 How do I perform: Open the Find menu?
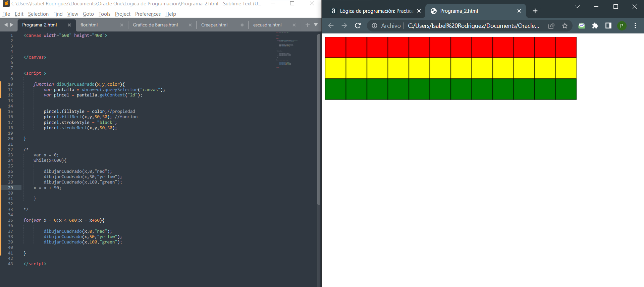tap(58, 14)
